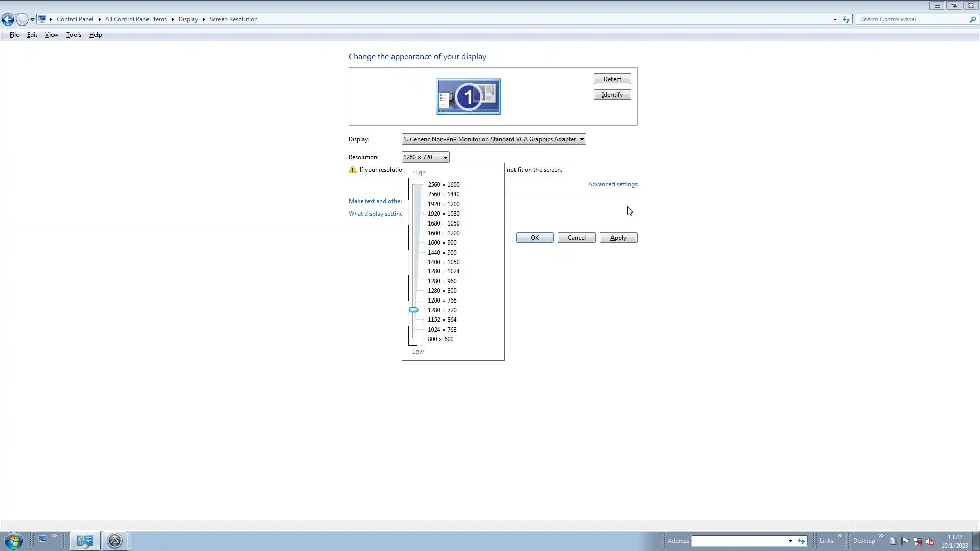This screenshot has height=551, width=980.
Task: Click the triangle app taskbar icon
Action: [115, 541]
